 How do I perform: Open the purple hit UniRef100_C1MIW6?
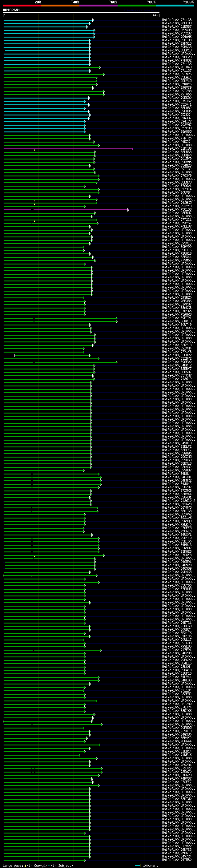(177, 149)
